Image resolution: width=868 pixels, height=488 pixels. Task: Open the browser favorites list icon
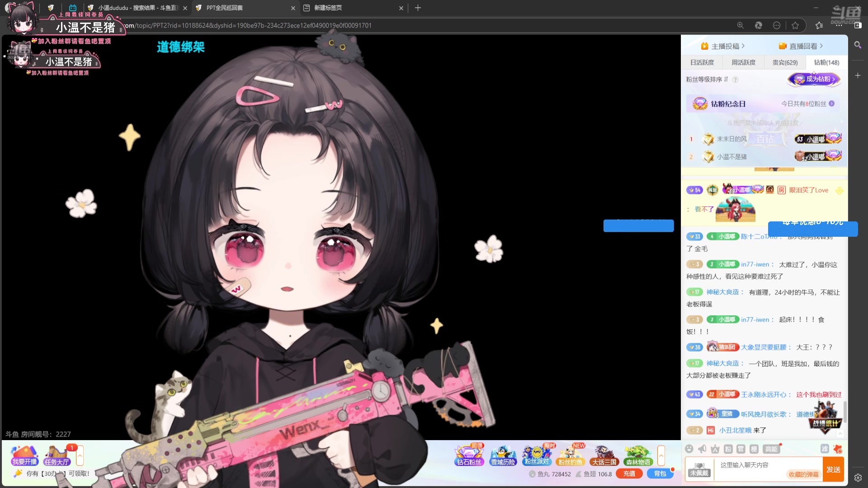[819, 25]
